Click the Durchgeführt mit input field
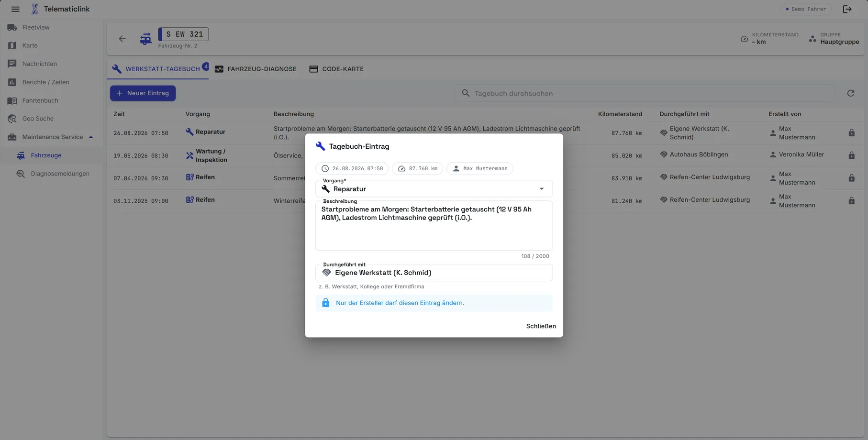Screen dimensions: 868x440 (x=434, y=273)
